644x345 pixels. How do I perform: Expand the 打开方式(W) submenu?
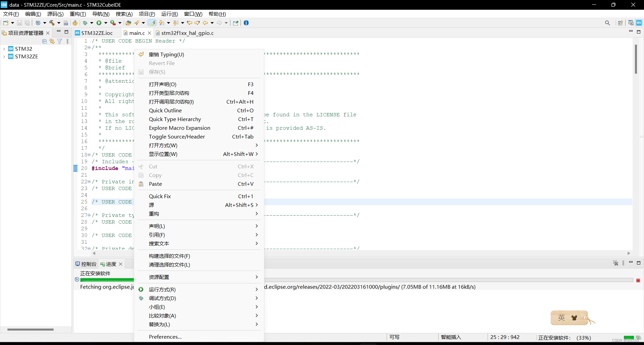tap(199, 145)
